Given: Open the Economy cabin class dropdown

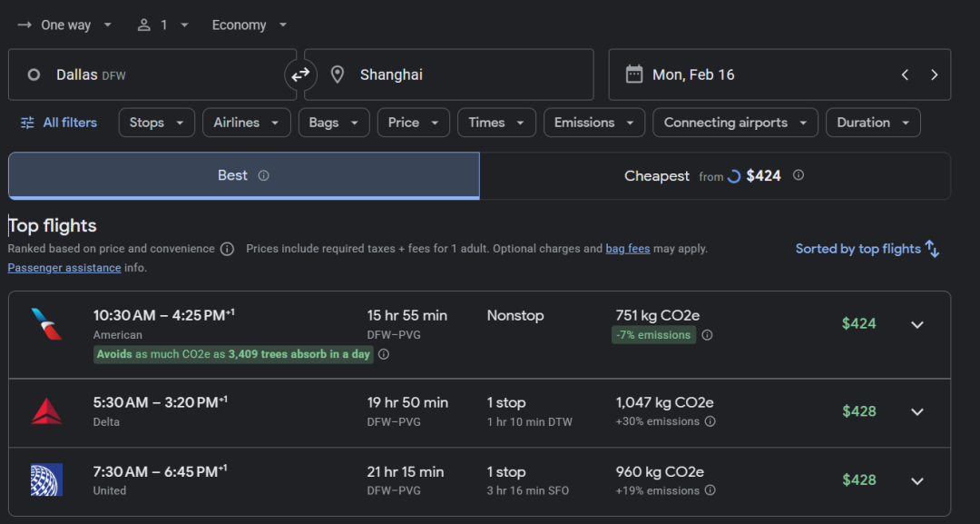Looking at the screenshot, I should [249, 25].
